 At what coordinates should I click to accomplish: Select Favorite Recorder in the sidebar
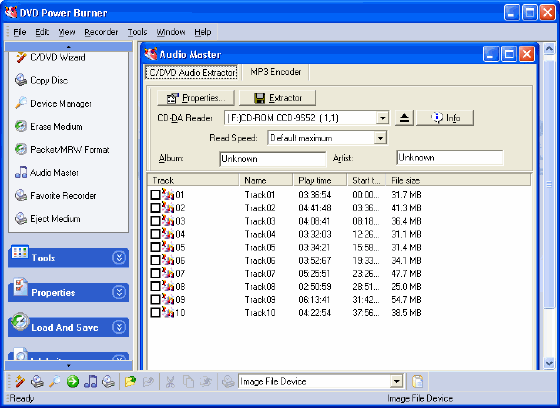coord(55,196)
